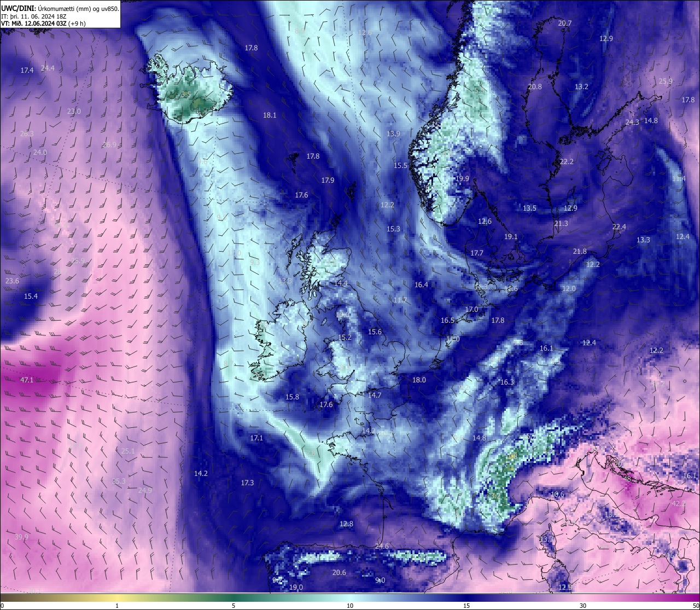Click the colour scale label 30
700x610 pixels.
(x=583, y=605)
